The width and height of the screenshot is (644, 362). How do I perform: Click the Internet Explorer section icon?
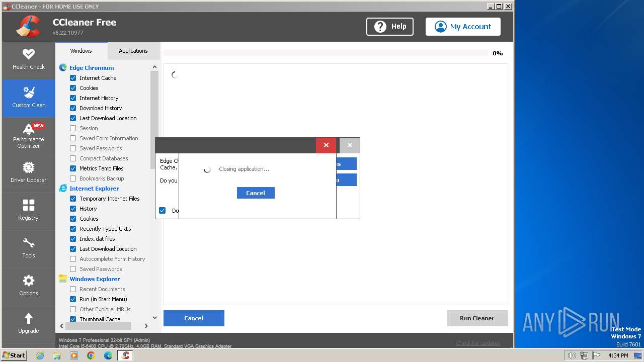63,188
